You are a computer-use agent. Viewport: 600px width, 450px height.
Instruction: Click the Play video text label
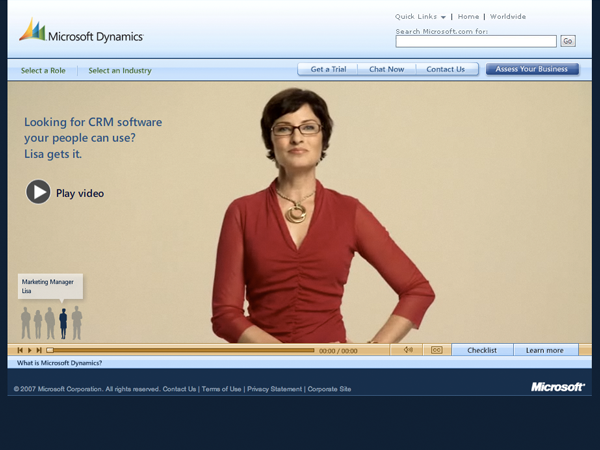80,193
